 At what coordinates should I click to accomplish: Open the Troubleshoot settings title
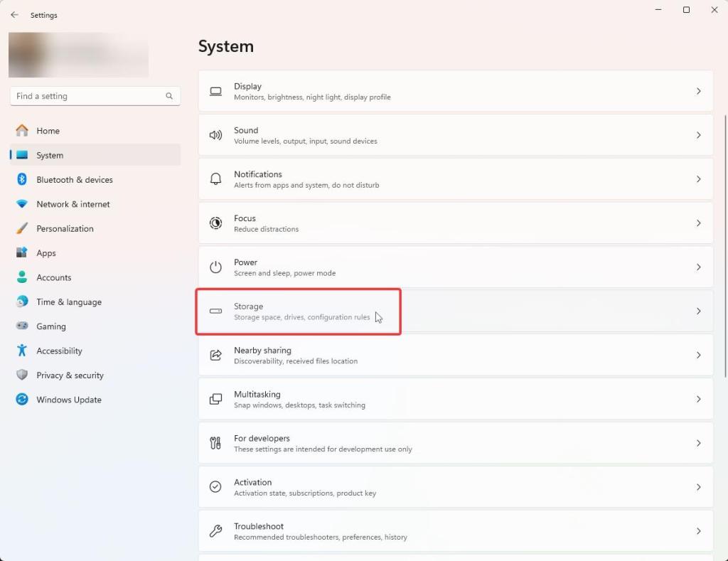click(259, 526)
